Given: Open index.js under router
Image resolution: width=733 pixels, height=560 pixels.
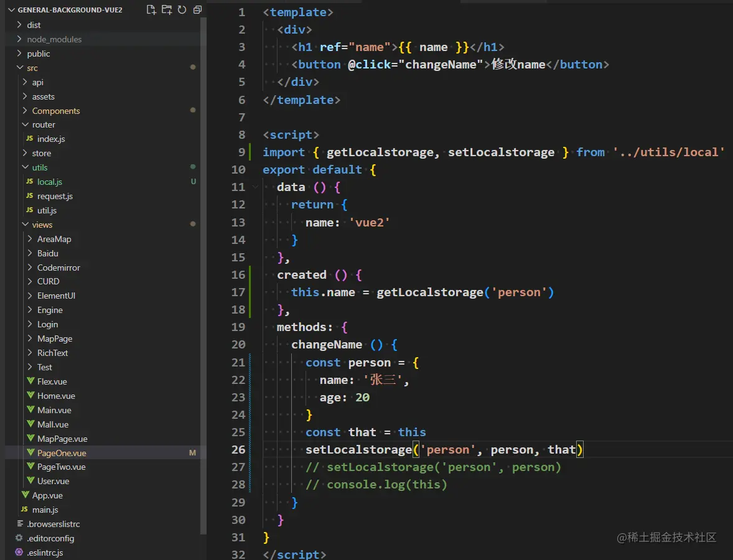Looking at the screenshot, I should pyautogui.click(x=51, y=139).
